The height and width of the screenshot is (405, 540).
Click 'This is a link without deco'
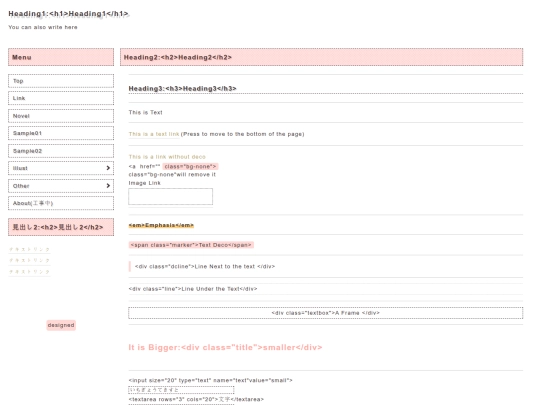pyautogui.click(x=167, y=157)
